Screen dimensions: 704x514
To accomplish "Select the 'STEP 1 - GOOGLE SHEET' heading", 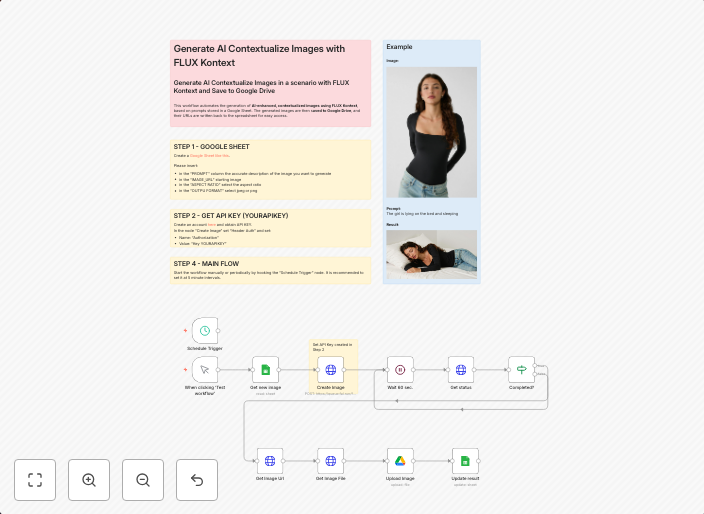I will 211,147.
